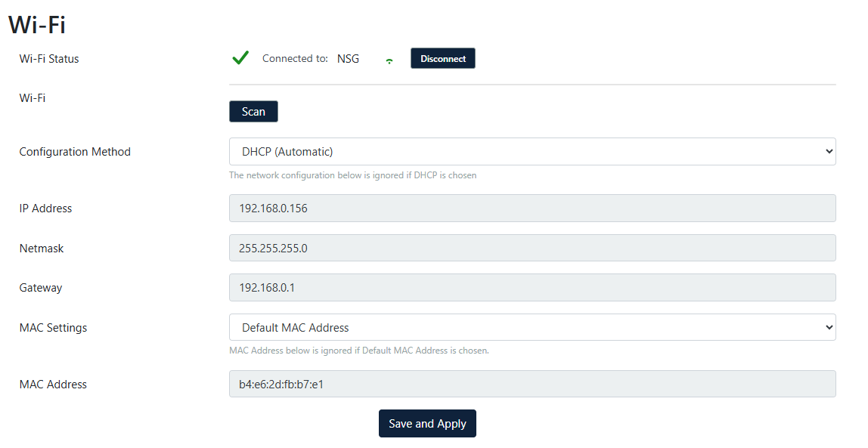Click the "Connected to:" status text
This screenshot has width=868, height=448.
coord(295,59)
